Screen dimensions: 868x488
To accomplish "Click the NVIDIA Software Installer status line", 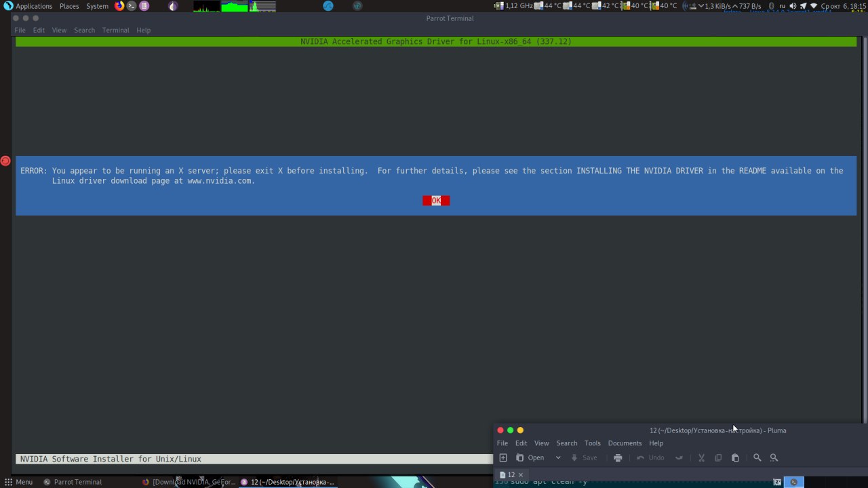I will [254, 459].
